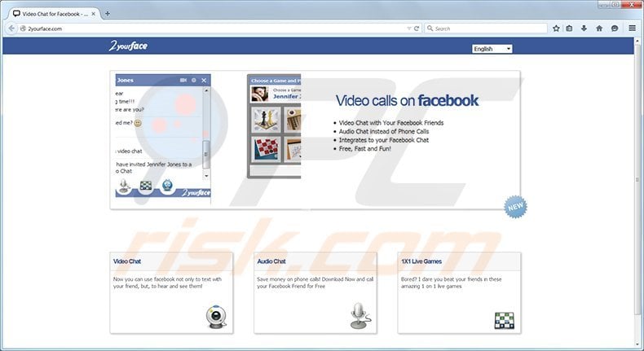Click the Audio Chat card heading
Viewport: 644px width, 351px height.
click(271, 261)
